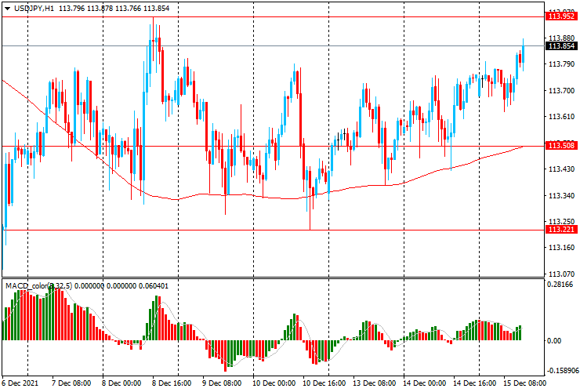Click the 9 Dec 08:00 time label
The height and width of the screenshot is (392, 580).
[223, 383]
